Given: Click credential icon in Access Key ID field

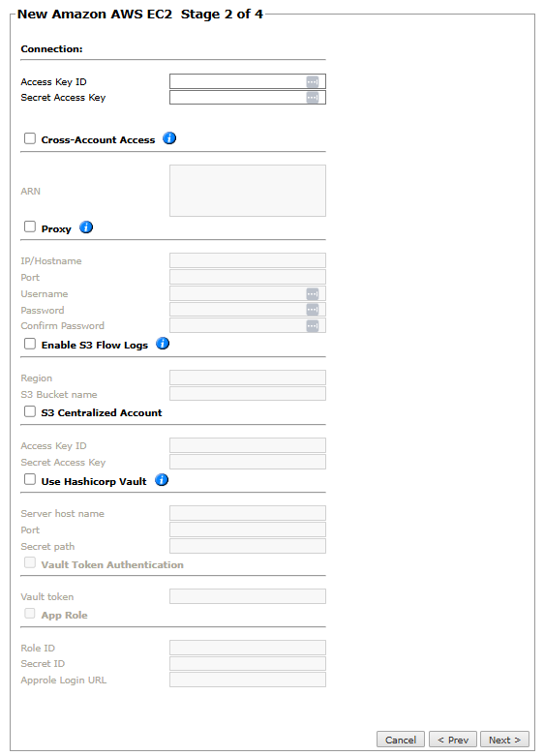Looking at the screenshot, I should [x=313, y=82].
